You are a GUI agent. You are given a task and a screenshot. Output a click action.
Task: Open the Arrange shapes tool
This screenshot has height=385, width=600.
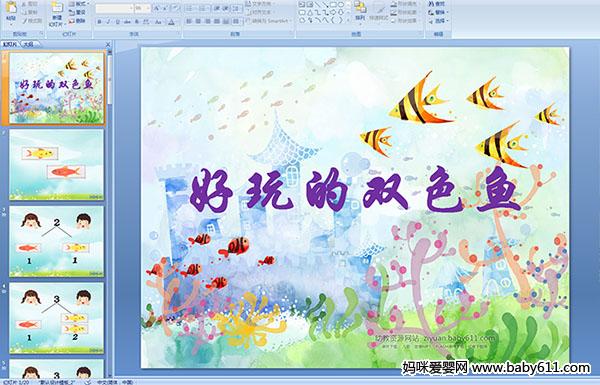coord(360,10)
